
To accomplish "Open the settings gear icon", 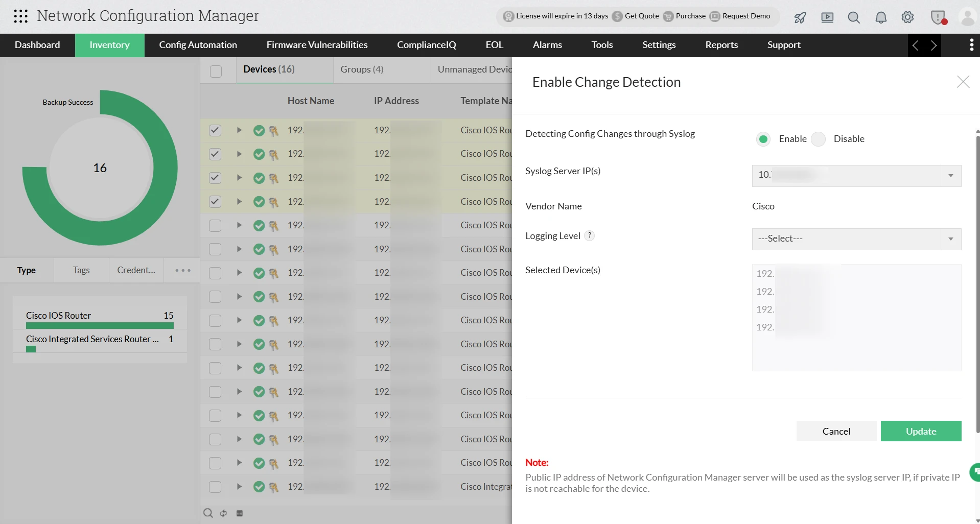I will click(908, 17).
